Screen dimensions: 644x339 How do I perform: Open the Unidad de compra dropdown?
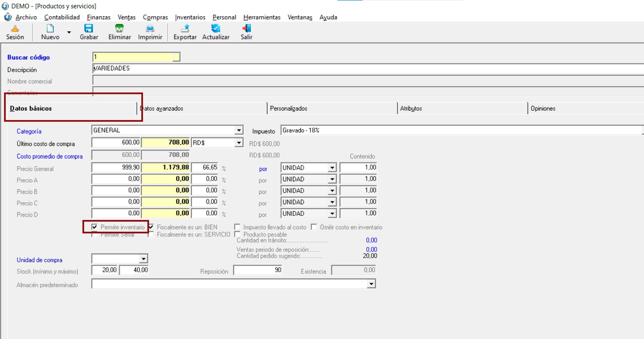pyautogui.click(x=144, y=259)
